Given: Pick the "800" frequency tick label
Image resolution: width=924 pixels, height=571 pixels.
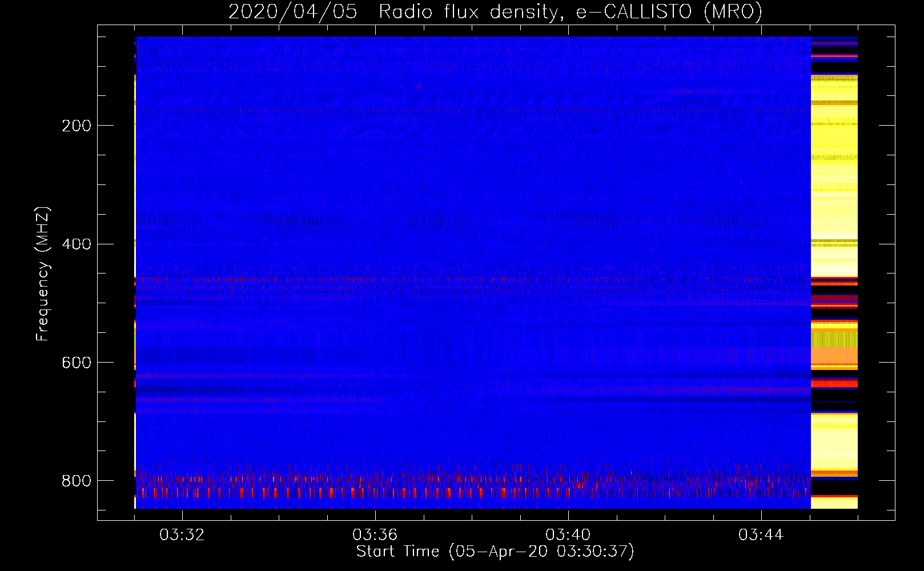Looking at the screenshot, I should 76,481.
